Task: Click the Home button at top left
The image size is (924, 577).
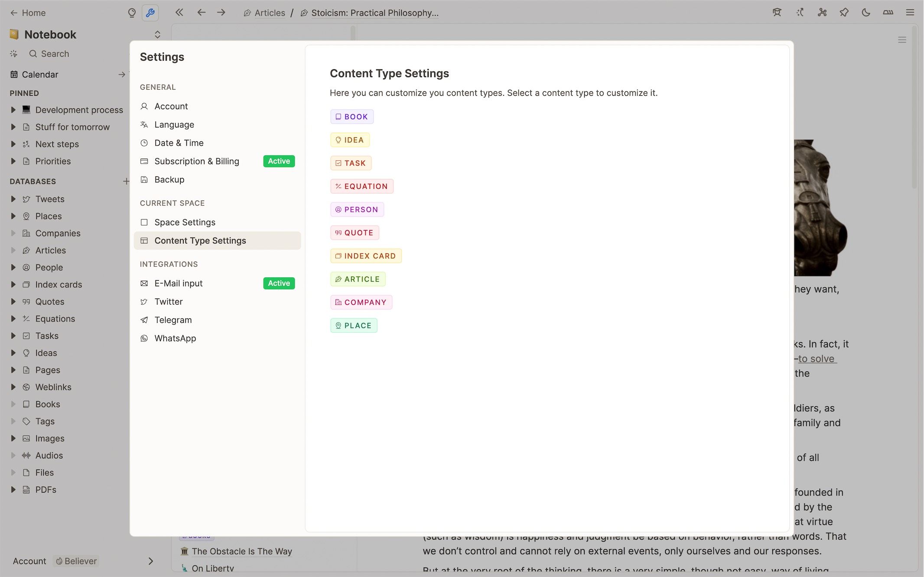Action: coord(28,13)
